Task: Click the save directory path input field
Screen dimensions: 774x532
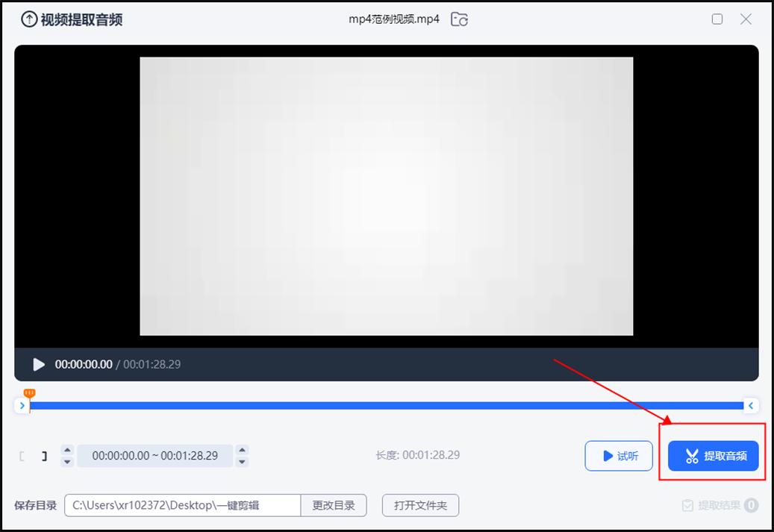Action: click(x=181, y=504)
